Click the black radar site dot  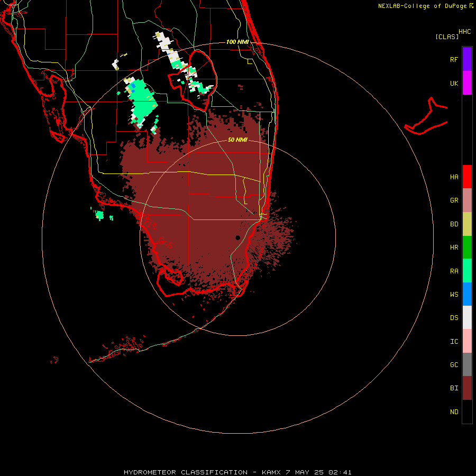(237, 237)
